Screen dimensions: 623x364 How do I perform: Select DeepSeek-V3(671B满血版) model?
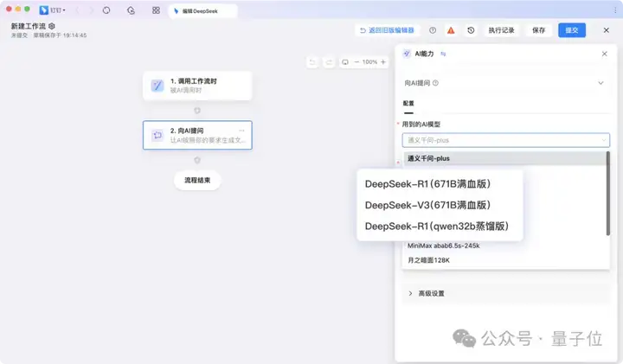[x=427, y=205]
